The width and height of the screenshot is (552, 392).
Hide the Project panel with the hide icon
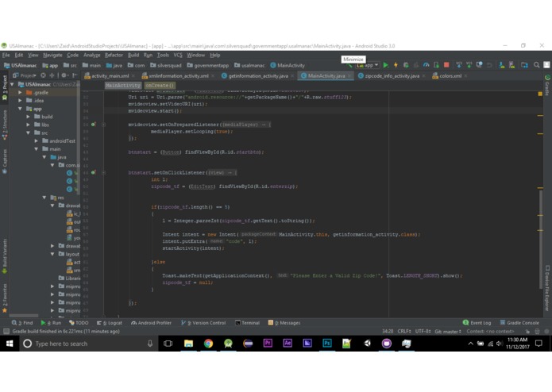coord(75,75)
